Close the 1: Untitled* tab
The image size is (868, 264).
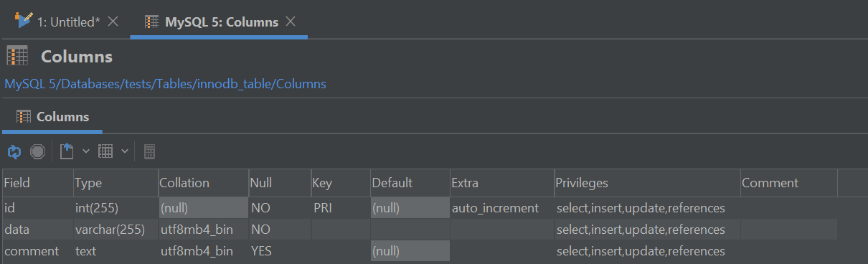pyautogui.click(x=113, y=22)
